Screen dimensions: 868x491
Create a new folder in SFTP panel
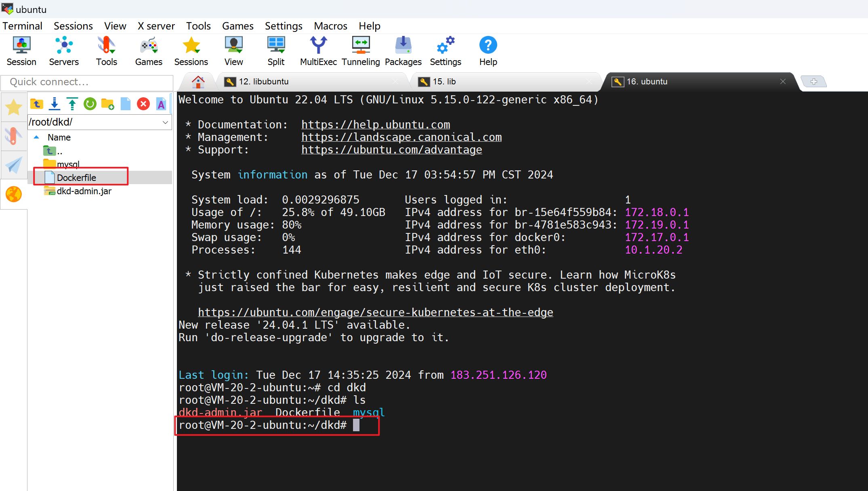pos(108,104)
